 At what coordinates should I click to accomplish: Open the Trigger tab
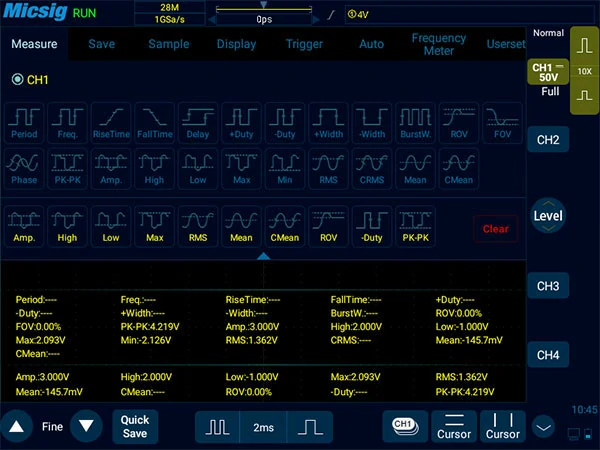tap(304, 44)
